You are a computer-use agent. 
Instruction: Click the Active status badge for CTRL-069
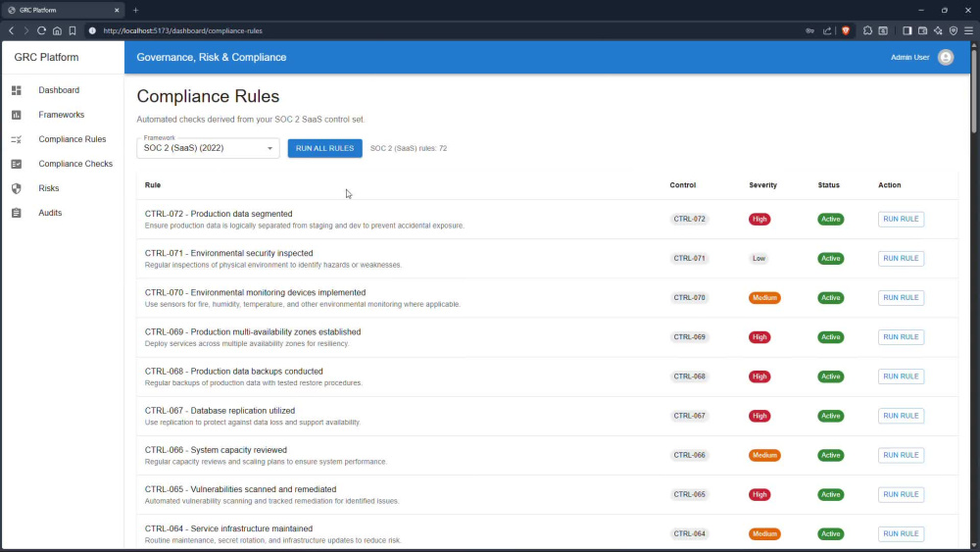831,337
